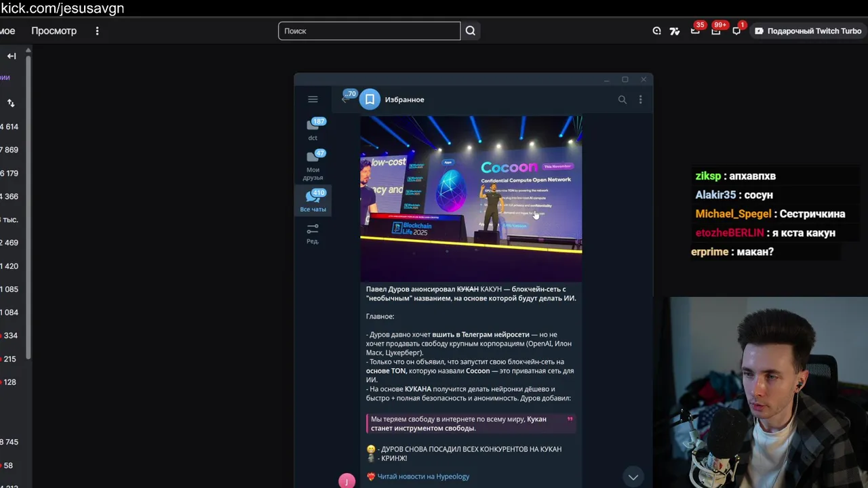This screenshot has width=868, height=488.
Task: Click the Избранное bookmark avatar
Action: tap(370, 100)
